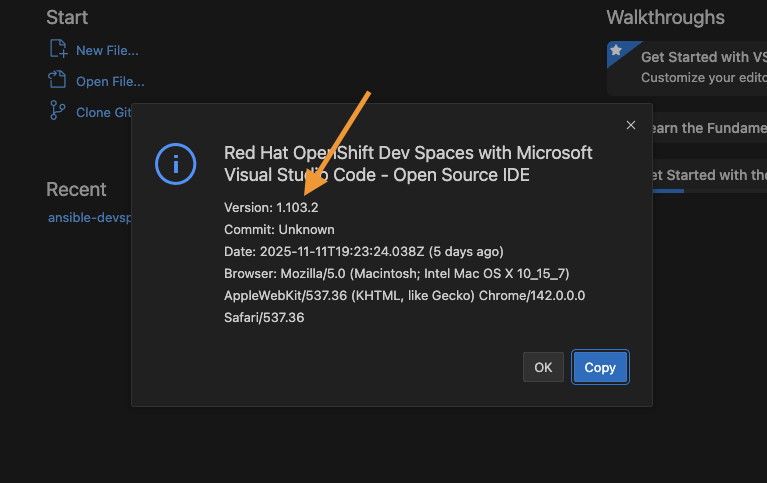
Task: Click the Walkthroughs heading
Action: coord(665,17)
